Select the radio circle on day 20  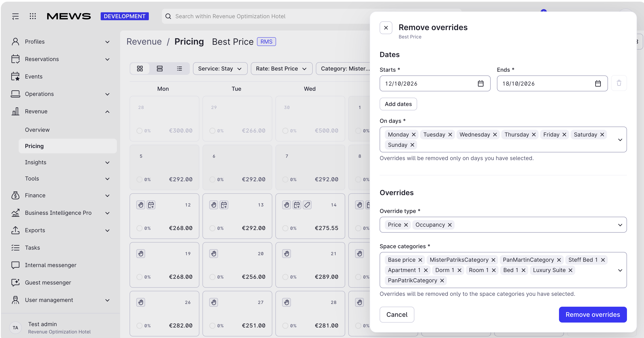click(x=212, y=277)
